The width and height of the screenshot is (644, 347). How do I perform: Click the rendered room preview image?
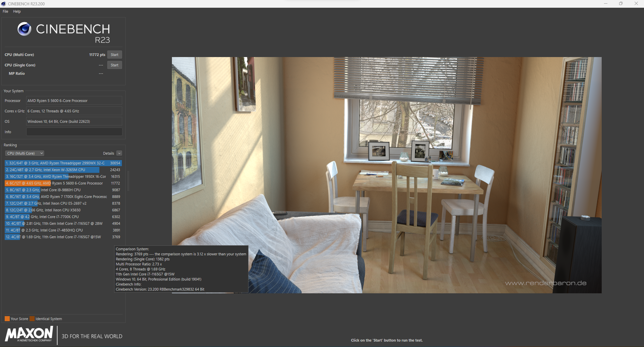[386, 175]
